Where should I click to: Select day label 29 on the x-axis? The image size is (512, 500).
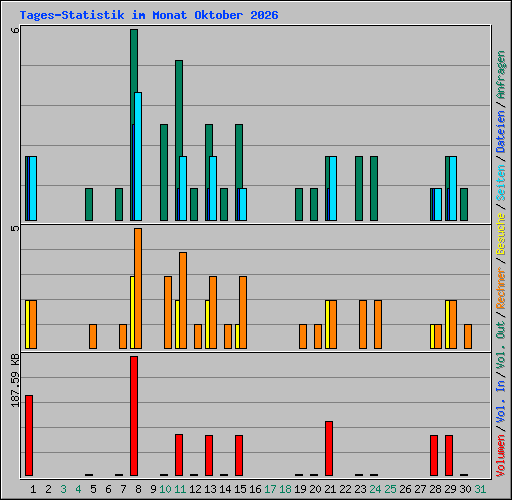pyautogui.click(x=450, y=489)
